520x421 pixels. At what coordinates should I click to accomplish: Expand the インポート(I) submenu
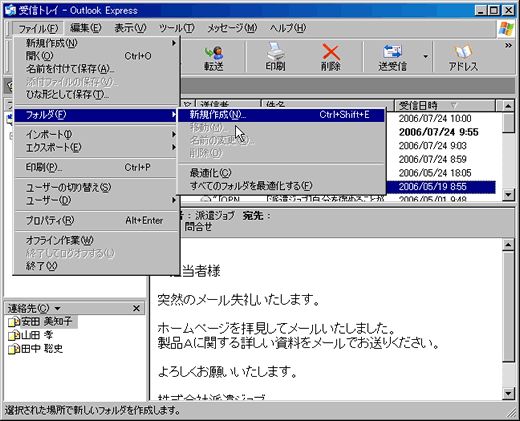click(96, 134)
